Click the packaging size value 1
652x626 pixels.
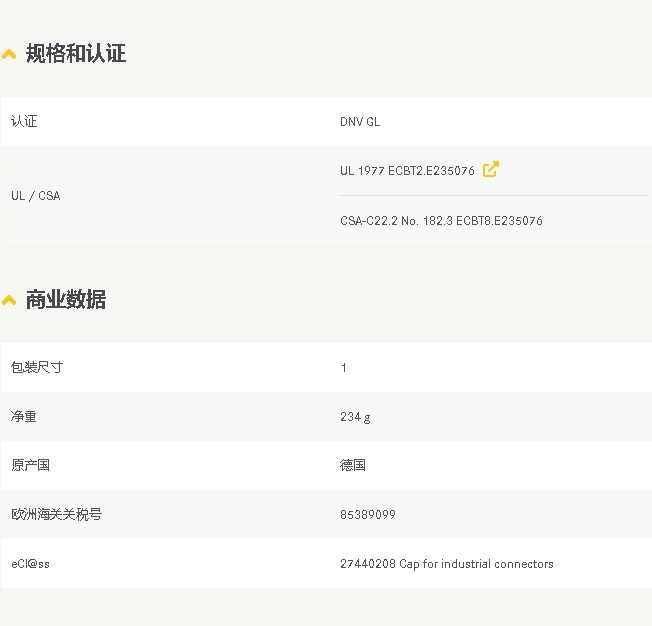[x=344, y=368]
